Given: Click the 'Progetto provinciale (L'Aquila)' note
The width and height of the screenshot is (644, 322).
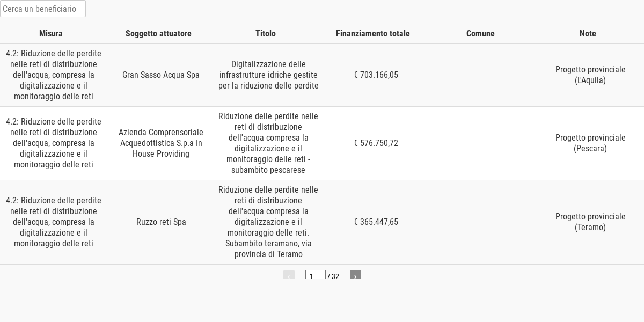Looking at the screenshot, I should tap(590, 75).
